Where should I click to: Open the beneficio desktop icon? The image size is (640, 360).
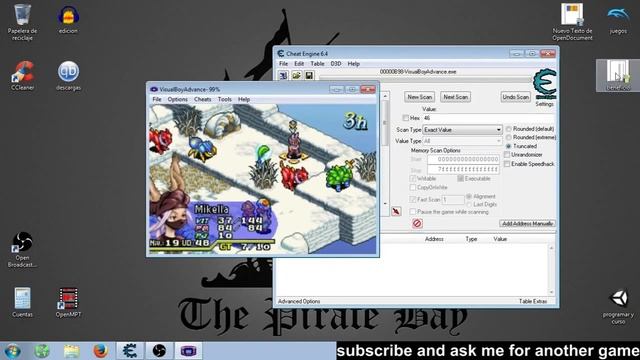coord(618,76)
